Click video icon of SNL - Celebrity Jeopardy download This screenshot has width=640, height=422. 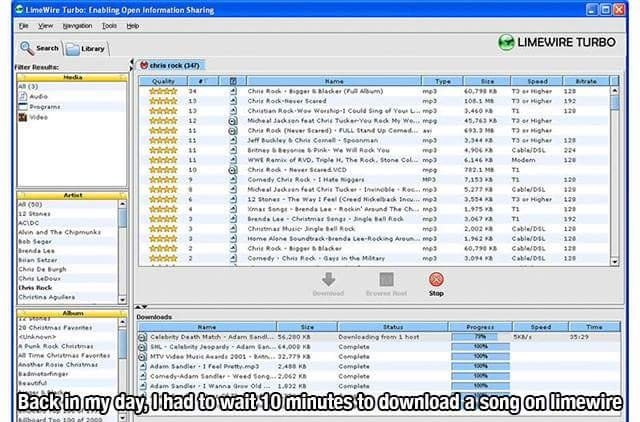(x=142, y=347)
